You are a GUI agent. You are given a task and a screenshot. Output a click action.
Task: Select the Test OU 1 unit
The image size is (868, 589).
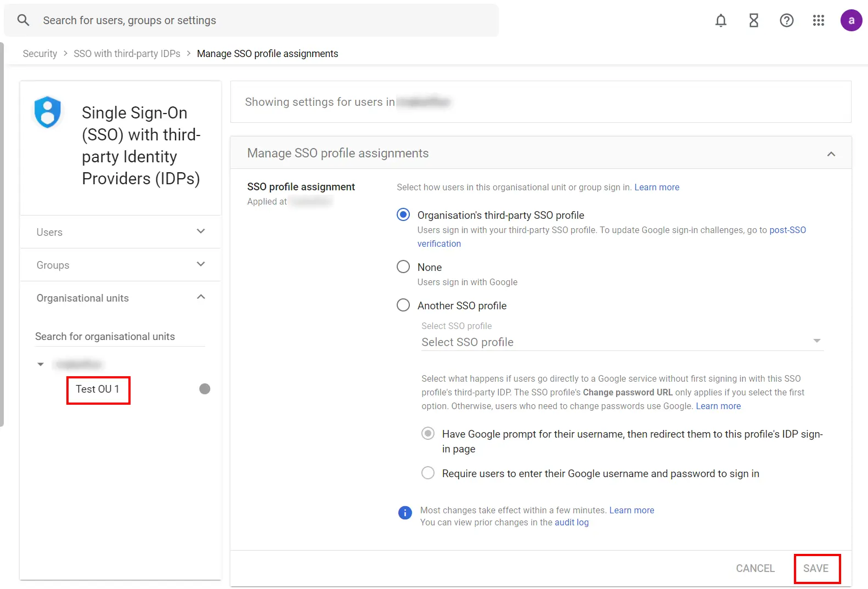click(98, 389)
